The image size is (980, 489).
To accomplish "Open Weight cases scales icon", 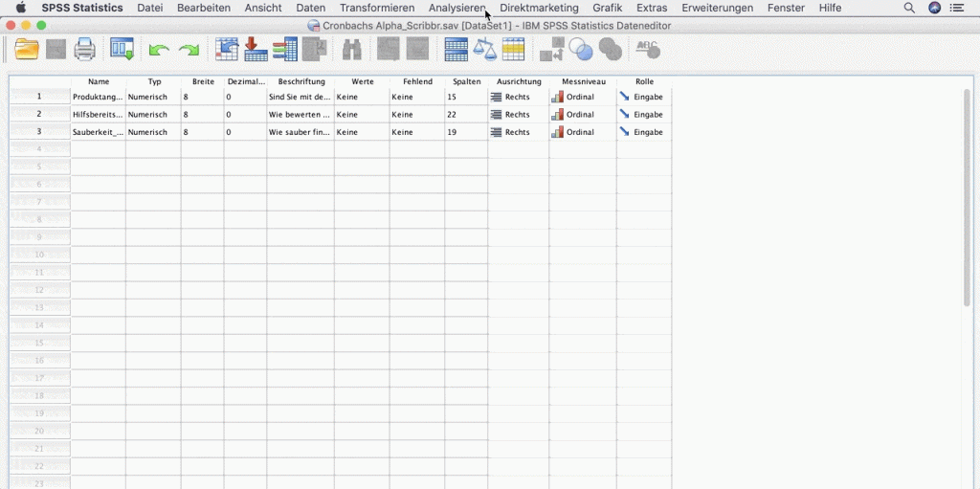I will coord(484,50).
